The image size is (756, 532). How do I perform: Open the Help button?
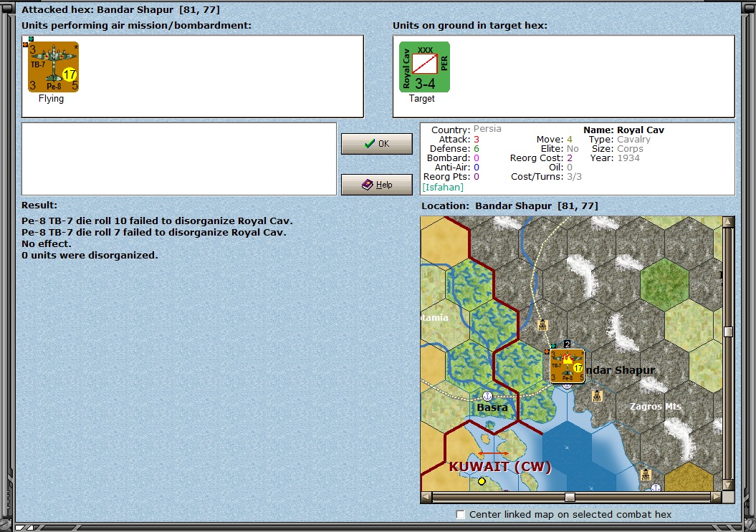click(x=376, y=185)
